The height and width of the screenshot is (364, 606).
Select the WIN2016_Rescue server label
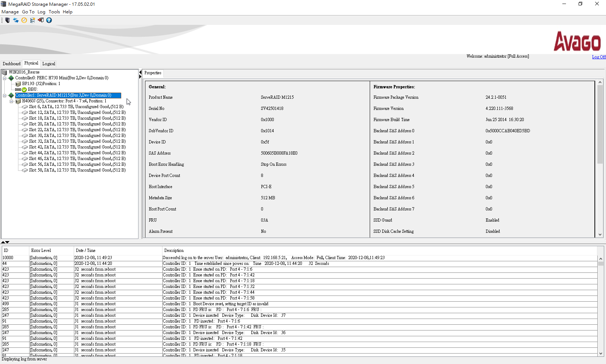[24, 72]
